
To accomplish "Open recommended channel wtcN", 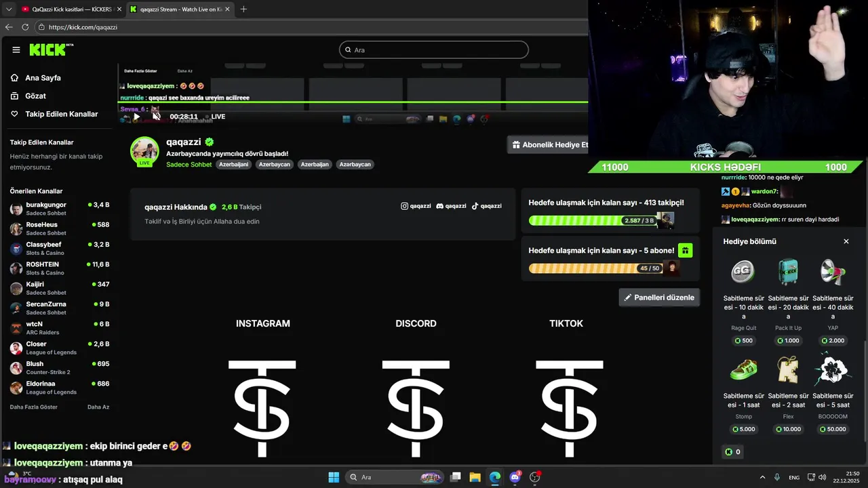I will coord(60,327).
